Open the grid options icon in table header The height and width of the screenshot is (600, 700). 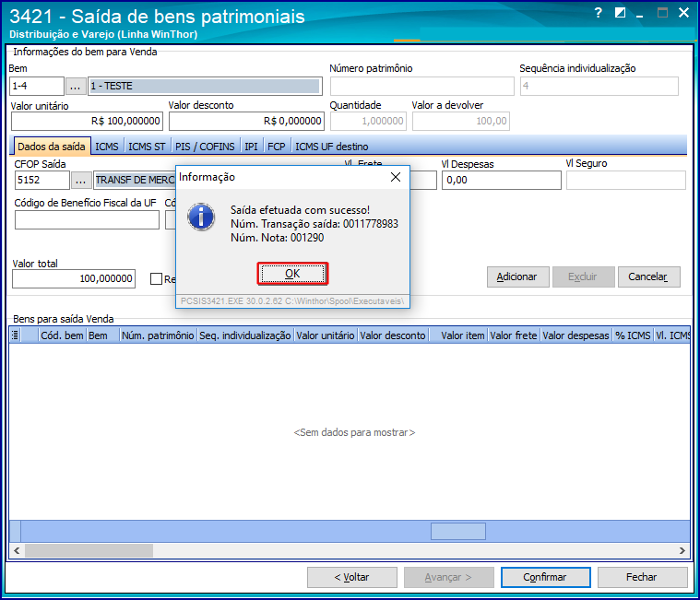15,335
